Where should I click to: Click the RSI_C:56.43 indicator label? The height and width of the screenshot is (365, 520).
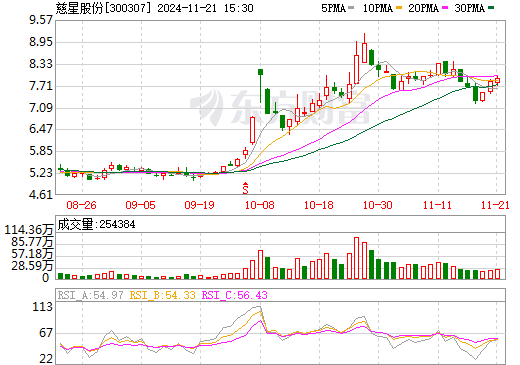coord(235,295)
